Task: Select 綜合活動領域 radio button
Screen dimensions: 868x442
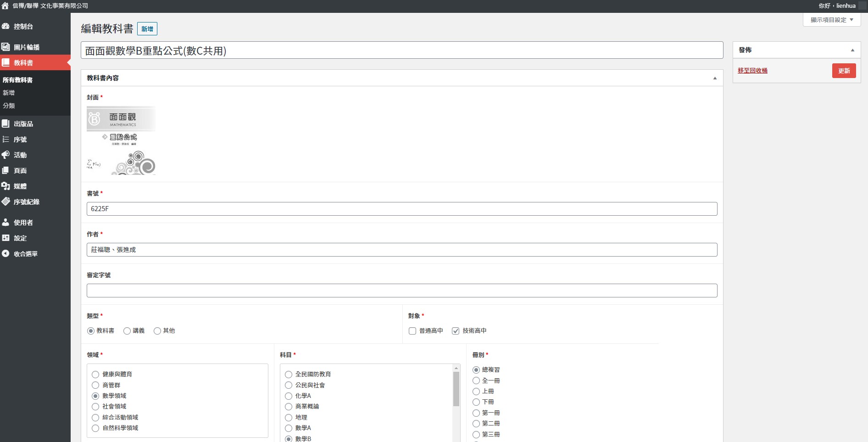Action: coord(95,418)
